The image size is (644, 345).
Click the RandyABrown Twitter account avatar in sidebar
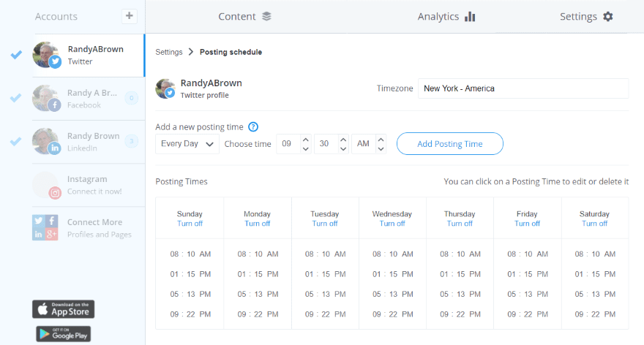coord(46,55)
